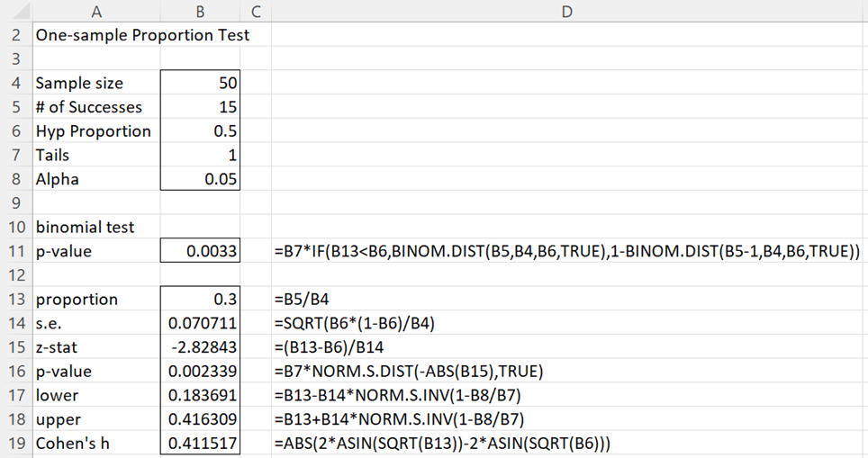Click the BINOM.DIST formula text cell
This screenshot has height=458, width=868.
tap(567, 251)
